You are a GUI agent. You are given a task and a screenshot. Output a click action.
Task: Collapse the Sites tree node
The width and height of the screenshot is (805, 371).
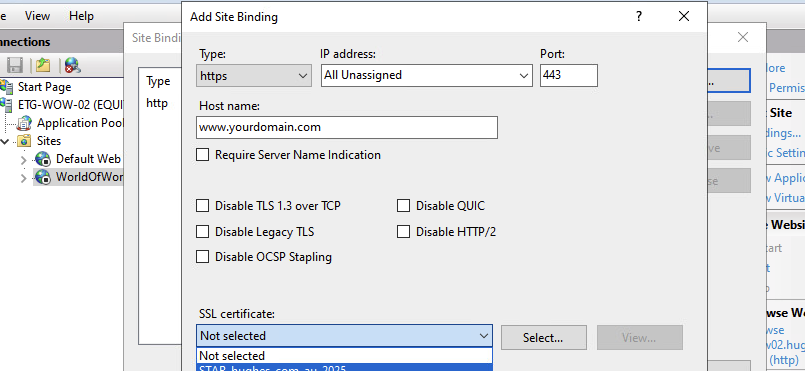(x=5, y=141)
